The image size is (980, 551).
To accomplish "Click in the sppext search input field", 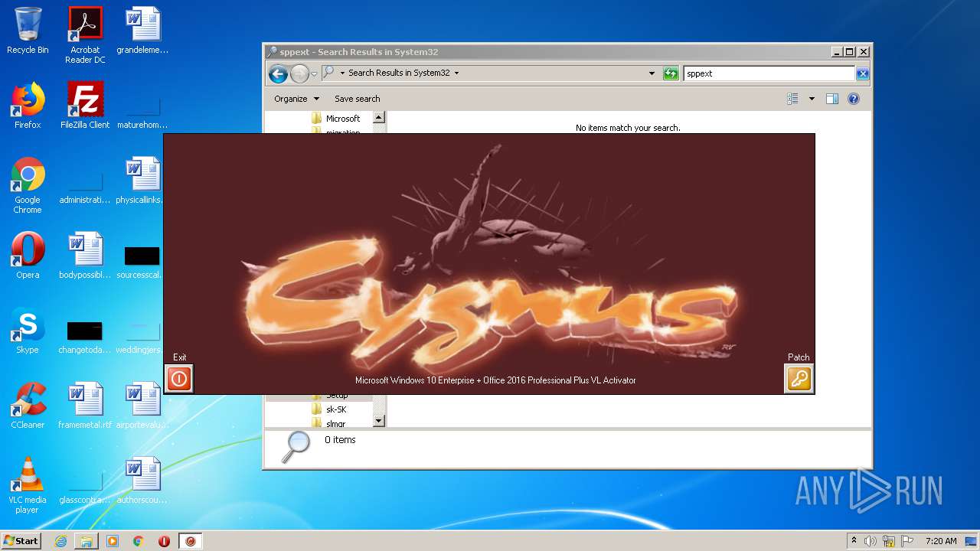I will (x=769, y=73).
